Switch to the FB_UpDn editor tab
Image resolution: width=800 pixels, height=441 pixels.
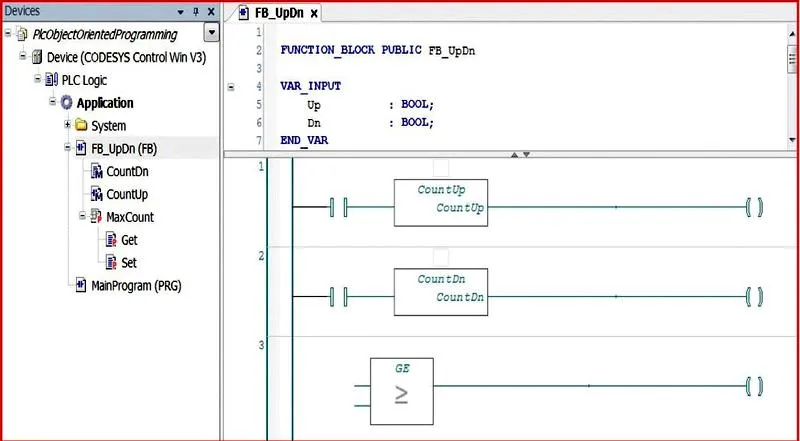click(x=279, y=14)
